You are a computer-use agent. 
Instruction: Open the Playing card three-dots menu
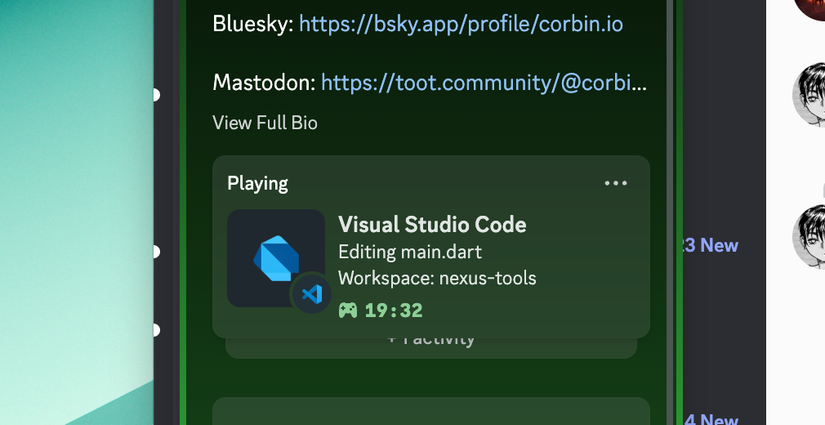(616, 183)
